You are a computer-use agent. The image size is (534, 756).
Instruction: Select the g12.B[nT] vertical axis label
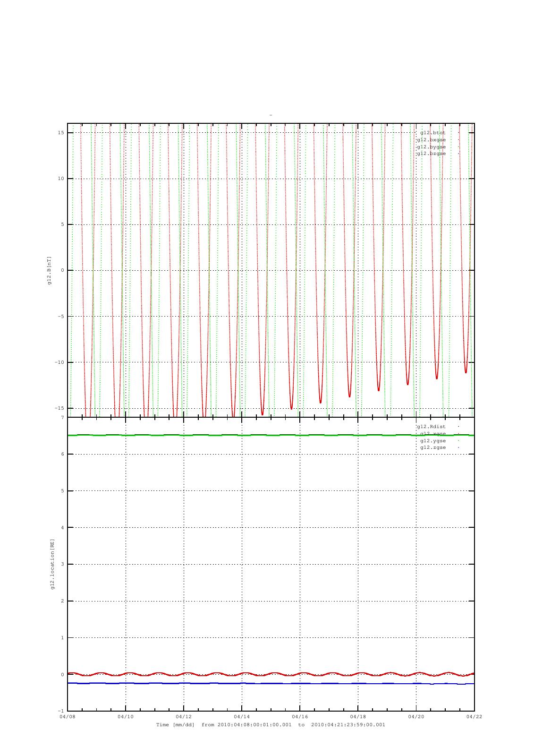[49, 270]
